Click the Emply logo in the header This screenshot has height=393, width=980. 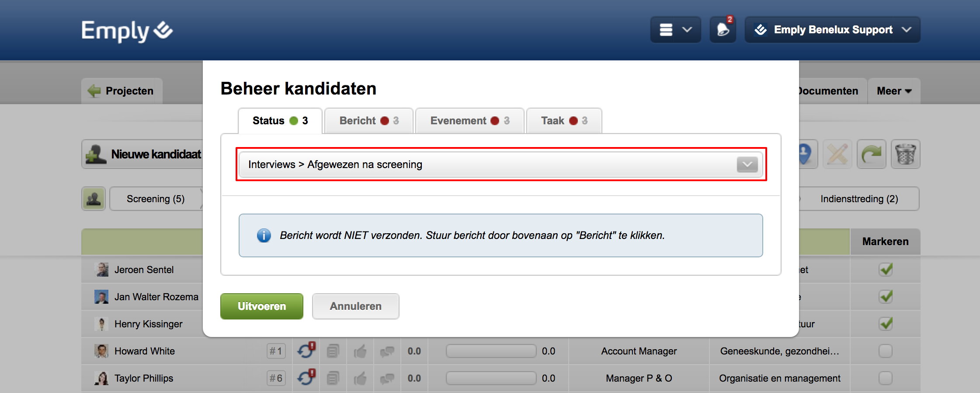[x=127, y=31]
